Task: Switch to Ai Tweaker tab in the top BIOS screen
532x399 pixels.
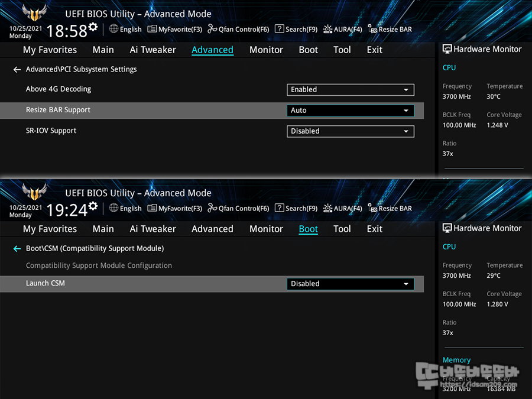Action: tap(153, 50)
